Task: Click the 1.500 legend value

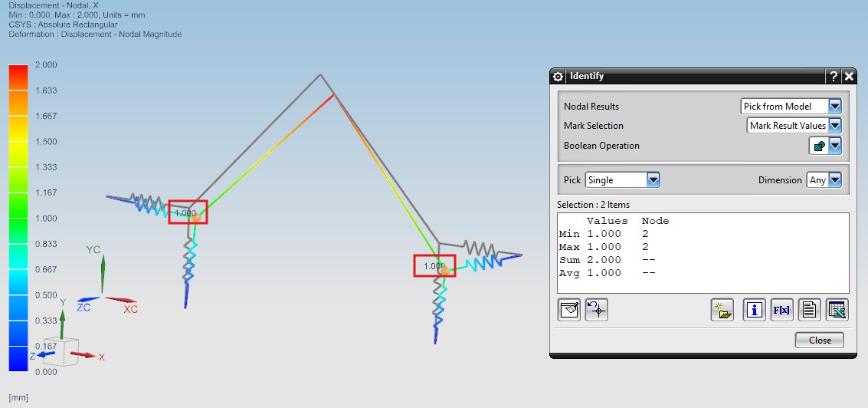Action: click(x=46, y=141)
